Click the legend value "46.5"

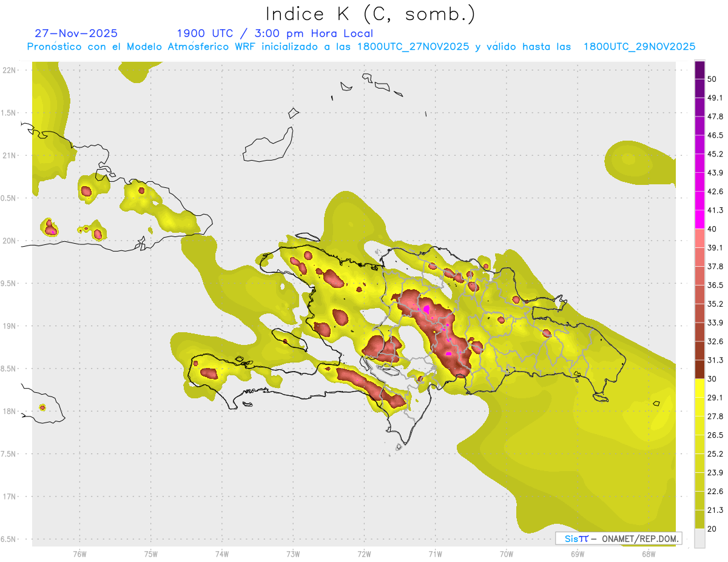[715, 136]
